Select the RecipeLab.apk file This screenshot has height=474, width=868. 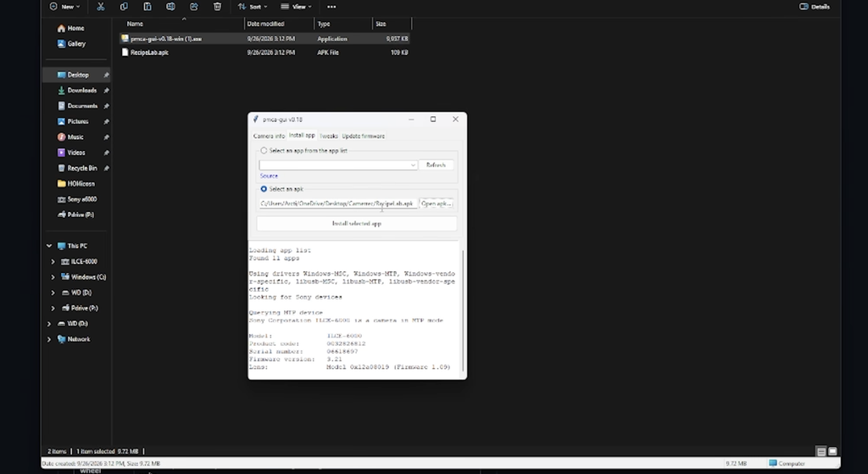(264, 53)
